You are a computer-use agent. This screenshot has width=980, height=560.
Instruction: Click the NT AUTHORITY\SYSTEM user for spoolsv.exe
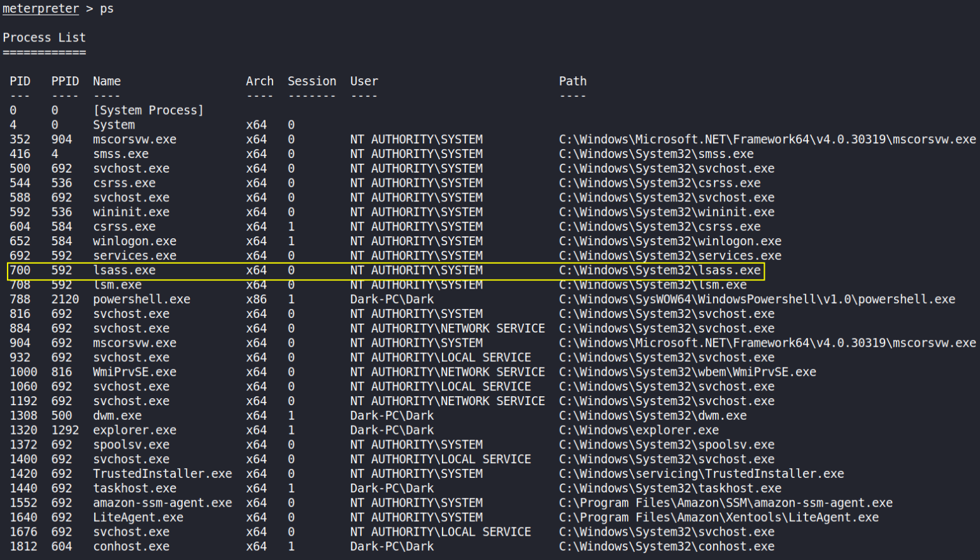(416, 445)
